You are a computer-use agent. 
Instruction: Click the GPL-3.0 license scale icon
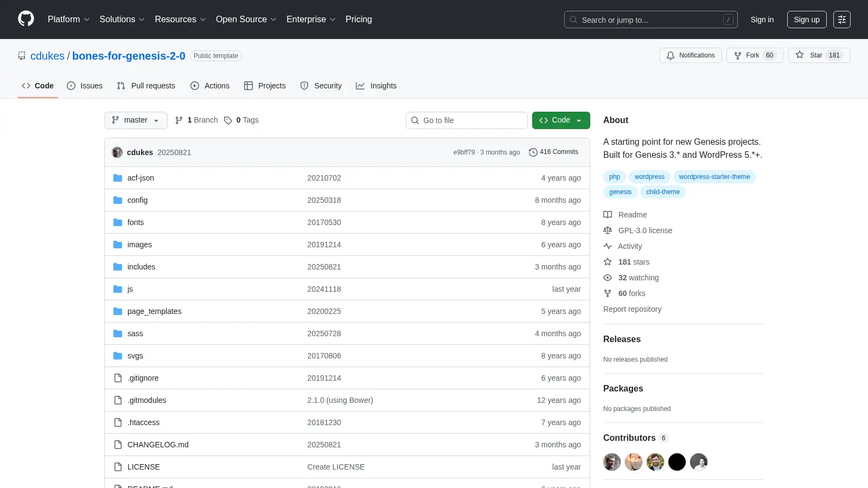click(608, 230)
